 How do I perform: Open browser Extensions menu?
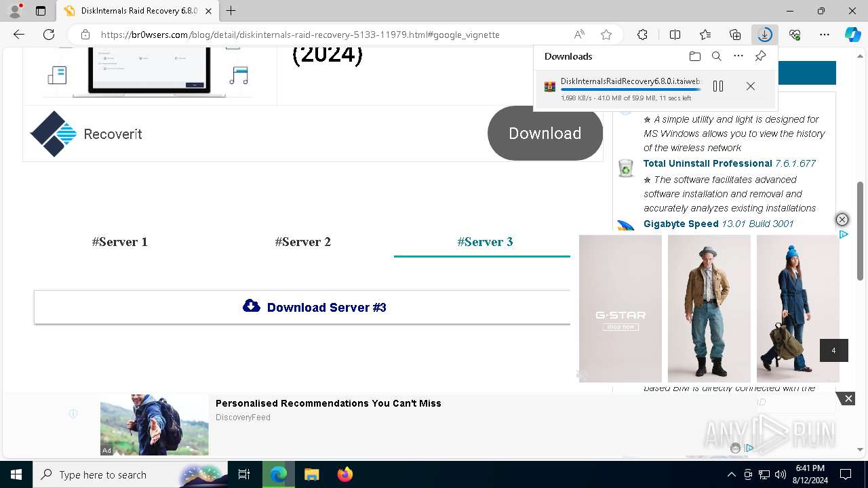[x=642, y=35]
